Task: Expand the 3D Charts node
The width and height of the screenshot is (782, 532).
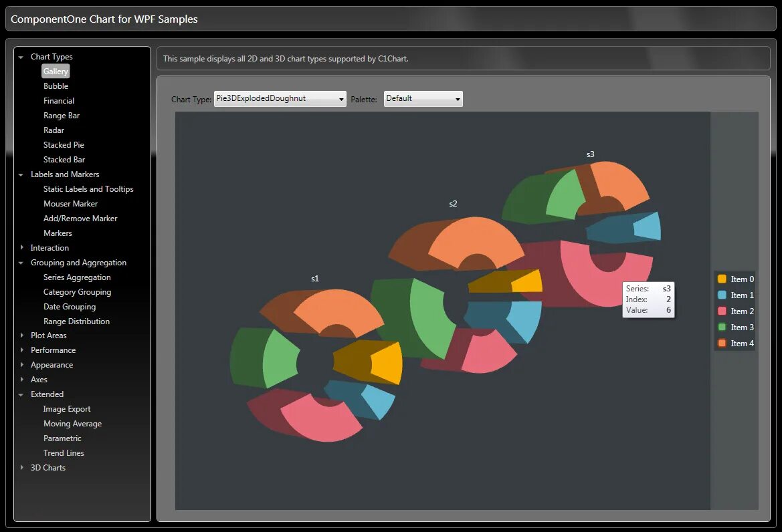Action: click(x=21, y=468)
